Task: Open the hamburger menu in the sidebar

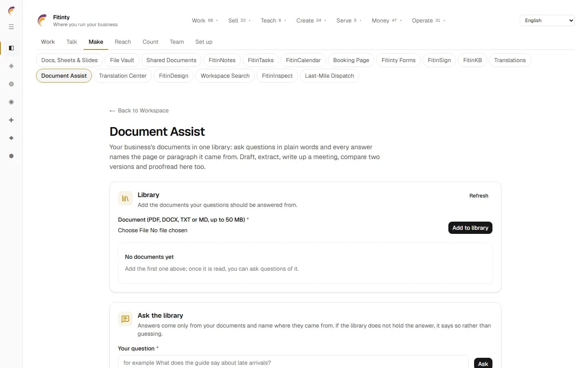Action: 11,27
